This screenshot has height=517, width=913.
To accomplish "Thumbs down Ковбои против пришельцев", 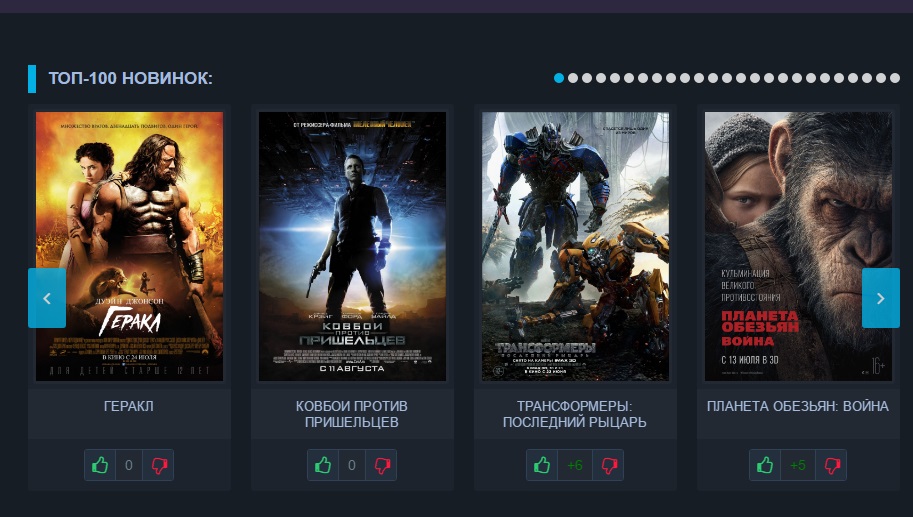I will (381, 465).
